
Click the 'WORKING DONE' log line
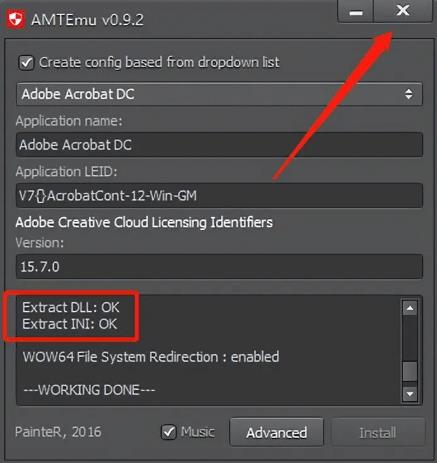(x=89, y=390)
